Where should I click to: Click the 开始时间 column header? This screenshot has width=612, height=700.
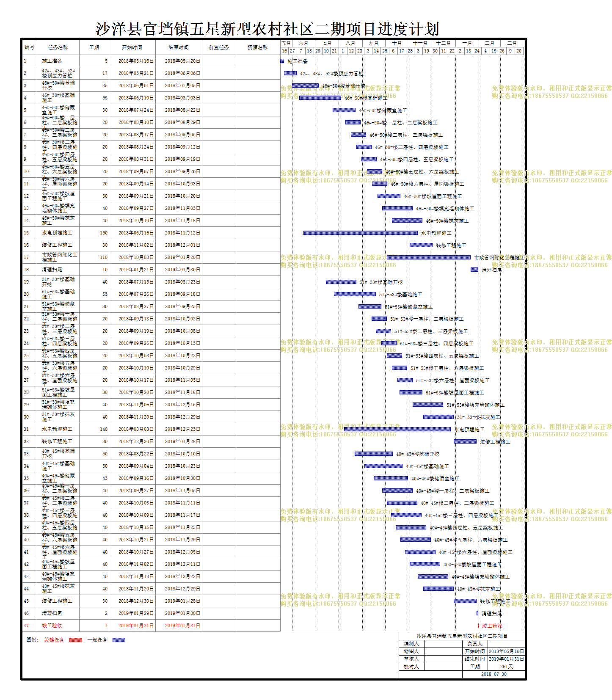pos(132,47)
